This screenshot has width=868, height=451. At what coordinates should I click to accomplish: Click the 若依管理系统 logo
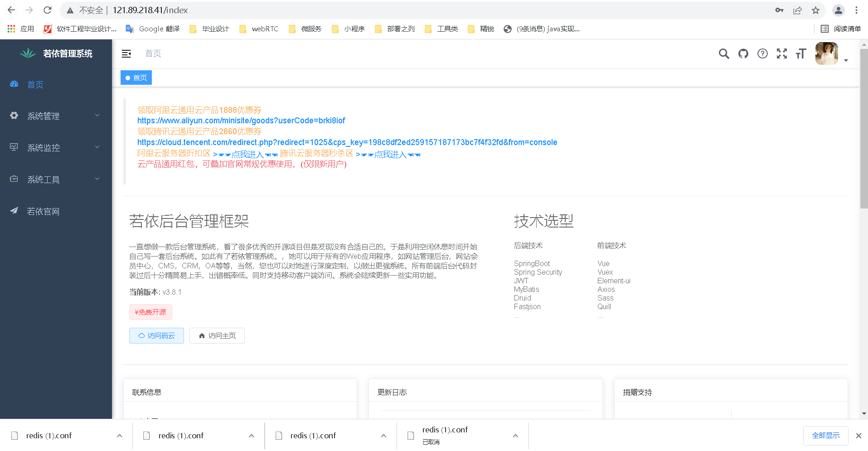(x=56, y=53)
